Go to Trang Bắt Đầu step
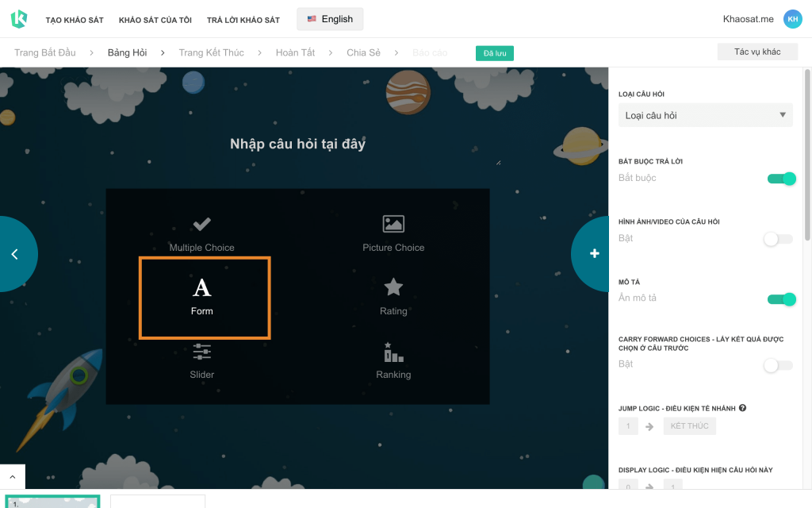 45,52
